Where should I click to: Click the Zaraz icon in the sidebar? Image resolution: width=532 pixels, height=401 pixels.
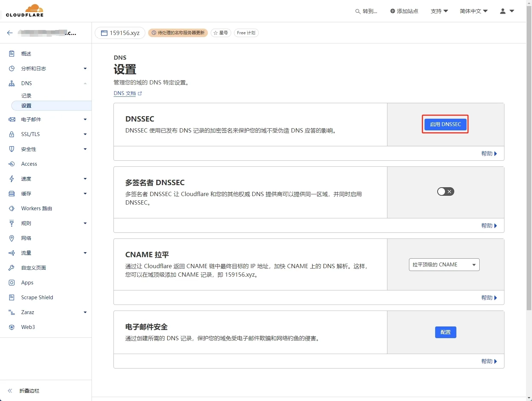click(x=12, y=312)
